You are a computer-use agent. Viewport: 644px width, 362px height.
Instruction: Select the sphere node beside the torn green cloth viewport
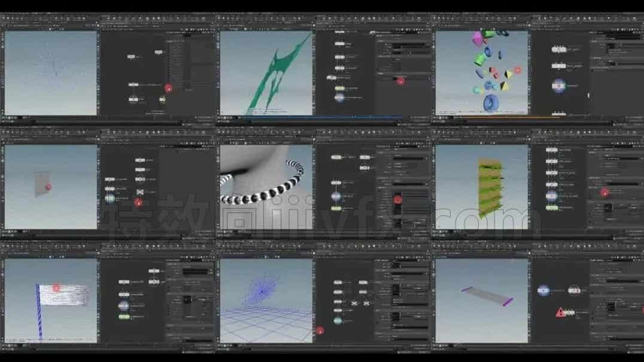pyautogui.click(x=339, y=98)
